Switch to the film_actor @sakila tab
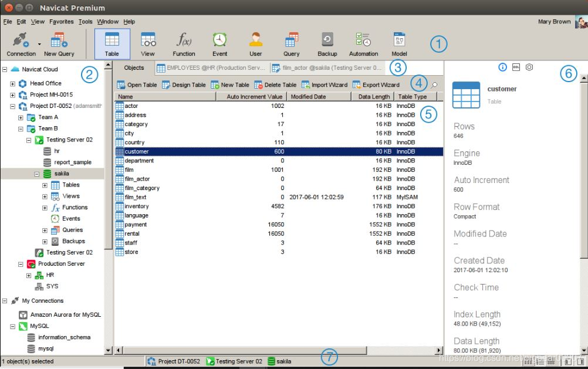This screenshot has width=588, height=369. pyautogui.click(x=327, y=68)
